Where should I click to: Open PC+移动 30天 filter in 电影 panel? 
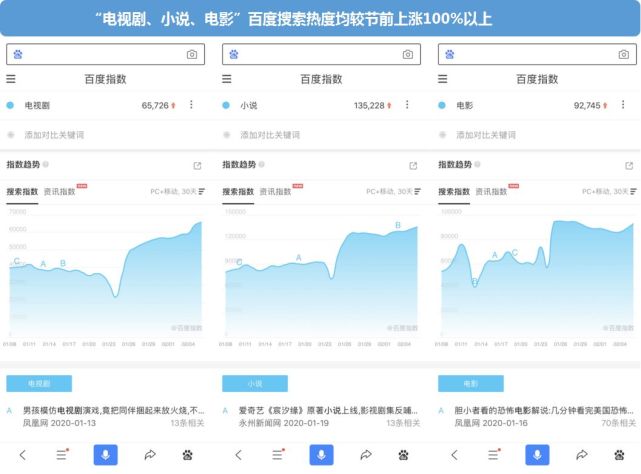point(609,191)
